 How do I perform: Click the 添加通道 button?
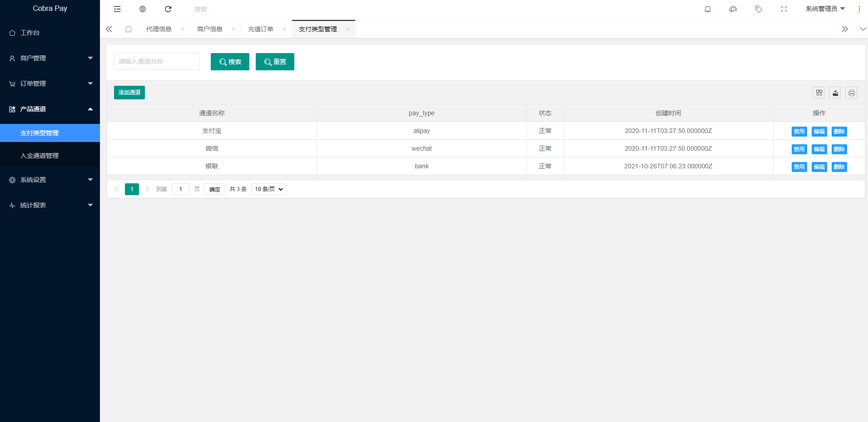point(129,93)
